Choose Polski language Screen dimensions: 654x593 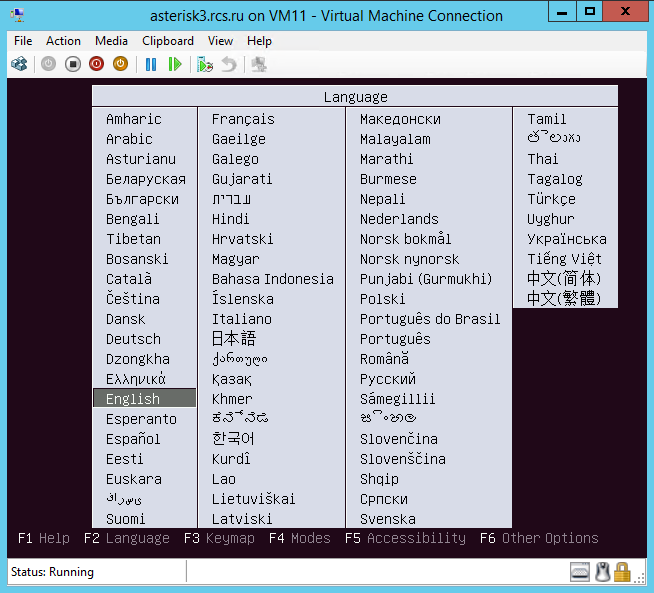click(382, 299)
